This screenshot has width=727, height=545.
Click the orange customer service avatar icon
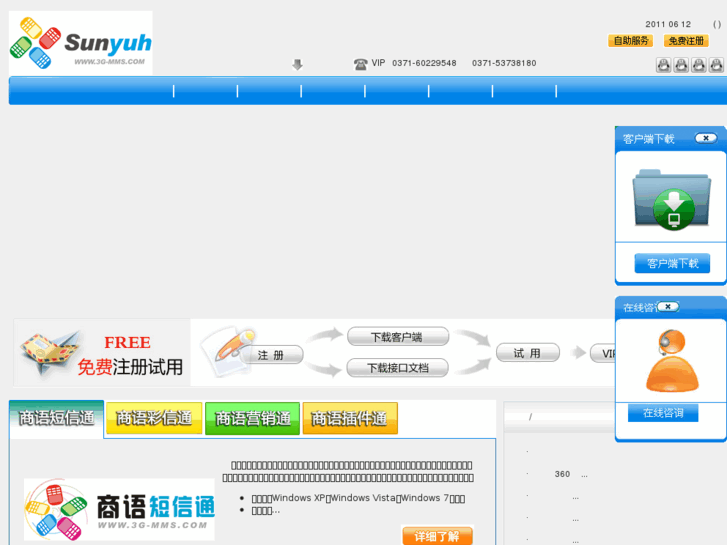(671, 360)
